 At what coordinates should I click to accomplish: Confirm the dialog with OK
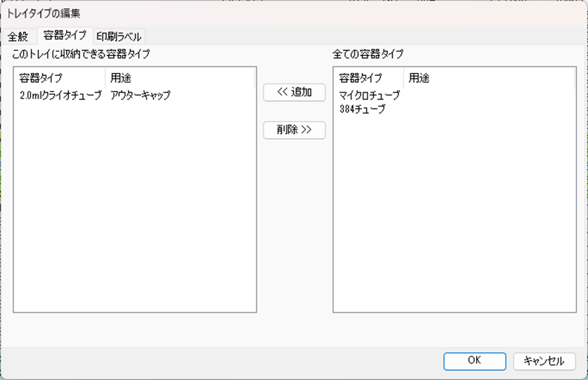474,361
